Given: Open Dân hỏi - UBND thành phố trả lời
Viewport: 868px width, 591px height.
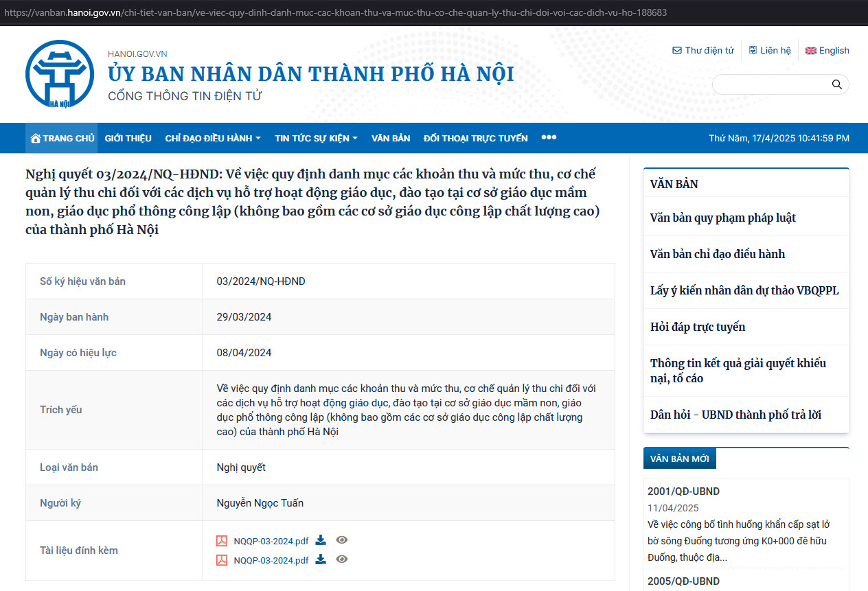Looking at the screenshot, I should pyautogui.click(x=735, y=415).
